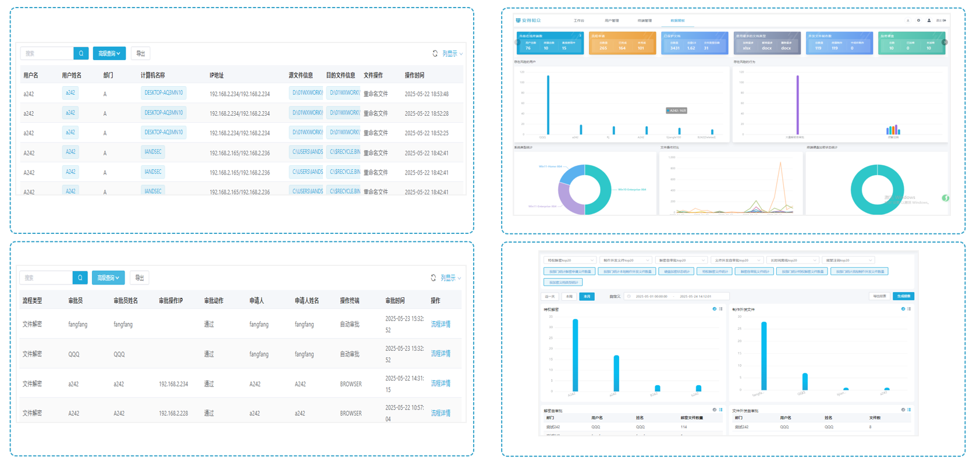Image resolution: width=980 pixels, height=462 pixels.
Task: Select 本周 time range option
Action: (x=569, y=296)
